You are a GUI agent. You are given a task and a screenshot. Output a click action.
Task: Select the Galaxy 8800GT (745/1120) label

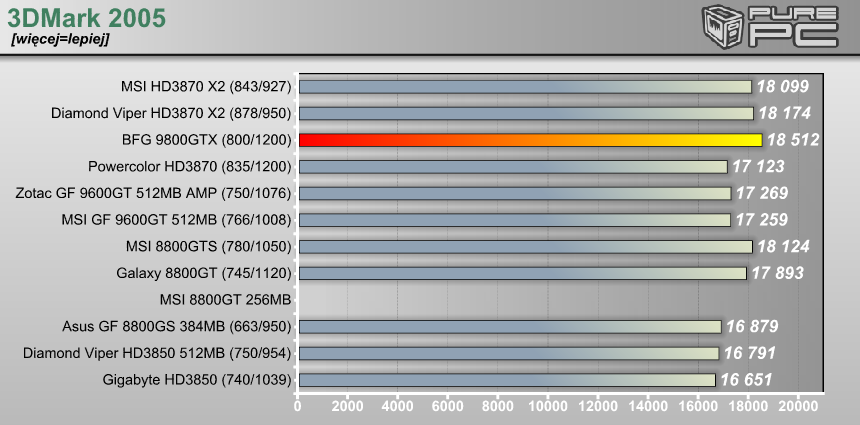204,273
